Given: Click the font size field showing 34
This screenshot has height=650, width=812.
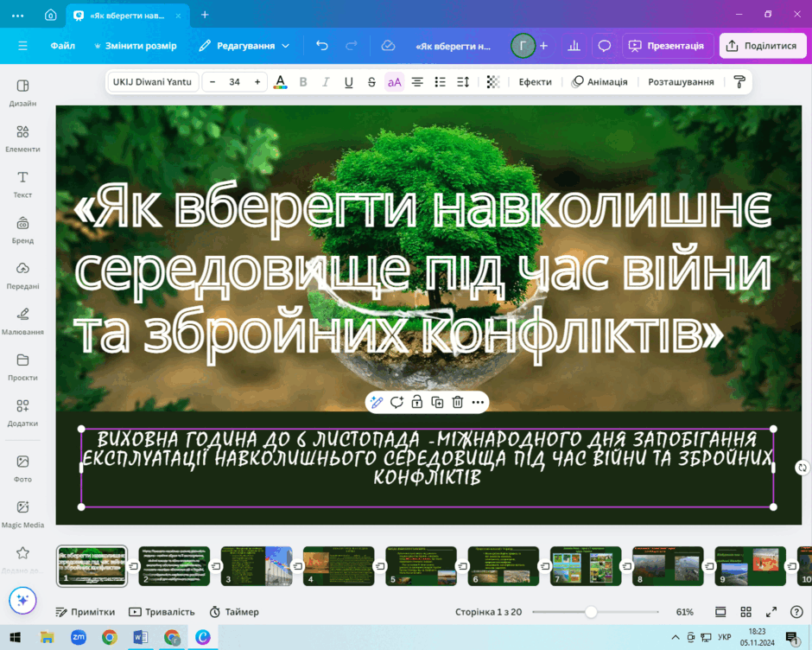Looking at the screenshot, I should 235,82.
